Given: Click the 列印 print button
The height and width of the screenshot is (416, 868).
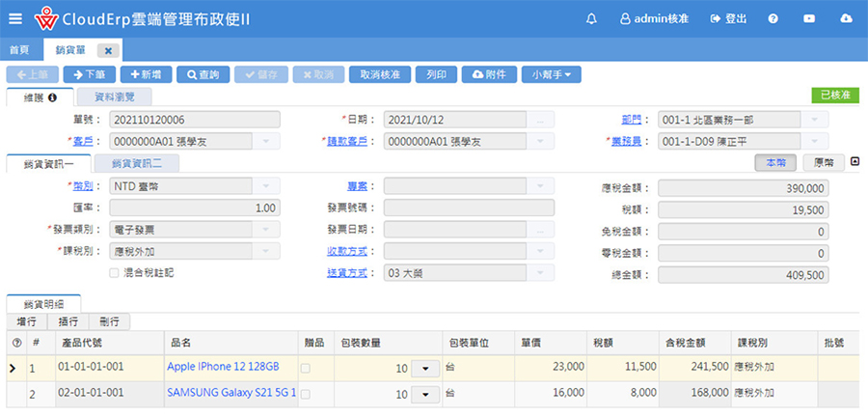Looking at the screenshot, I should coord(436,74).
